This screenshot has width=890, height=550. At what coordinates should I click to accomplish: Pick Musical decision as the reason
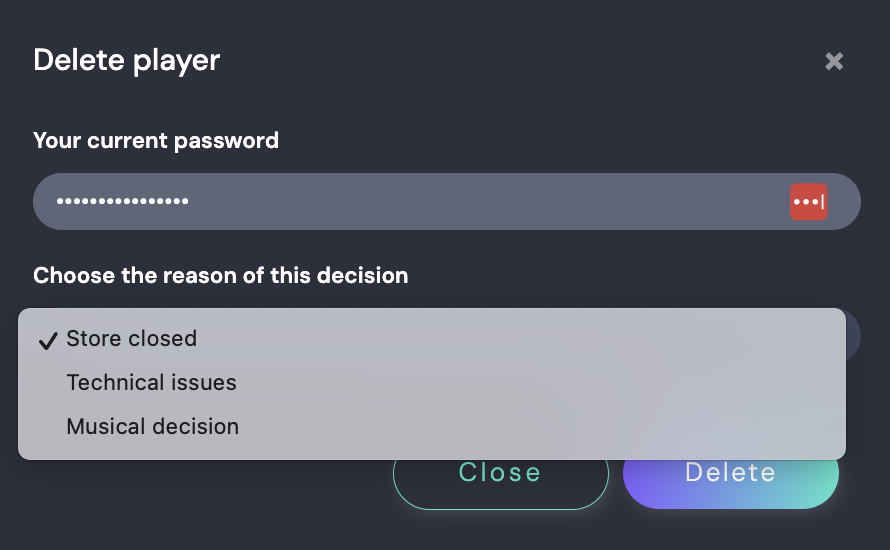coord(152,427)
